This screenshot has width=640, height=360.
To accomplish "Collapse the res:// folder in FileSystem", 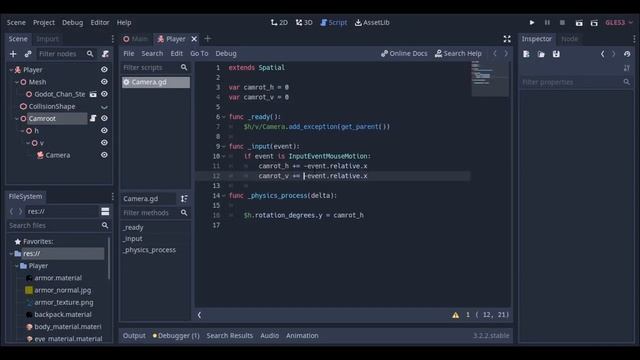I will click(11, 253).
